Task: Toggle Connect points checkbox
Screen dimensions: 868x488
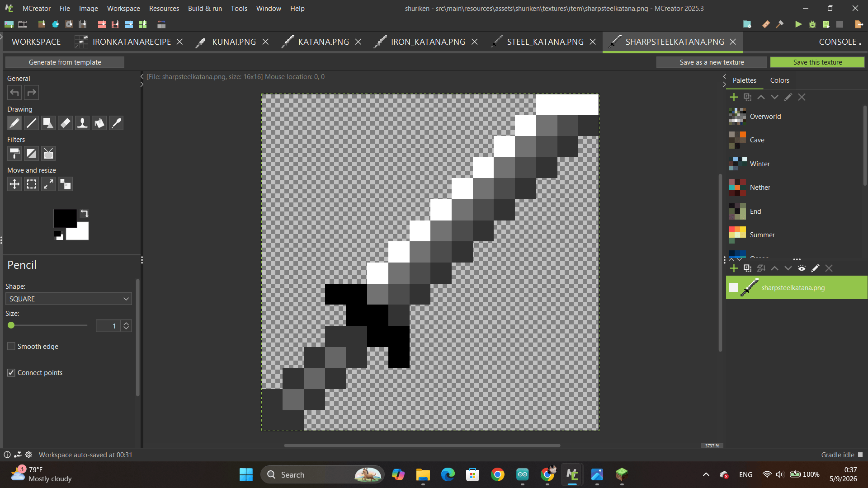Action: (11, 372)
